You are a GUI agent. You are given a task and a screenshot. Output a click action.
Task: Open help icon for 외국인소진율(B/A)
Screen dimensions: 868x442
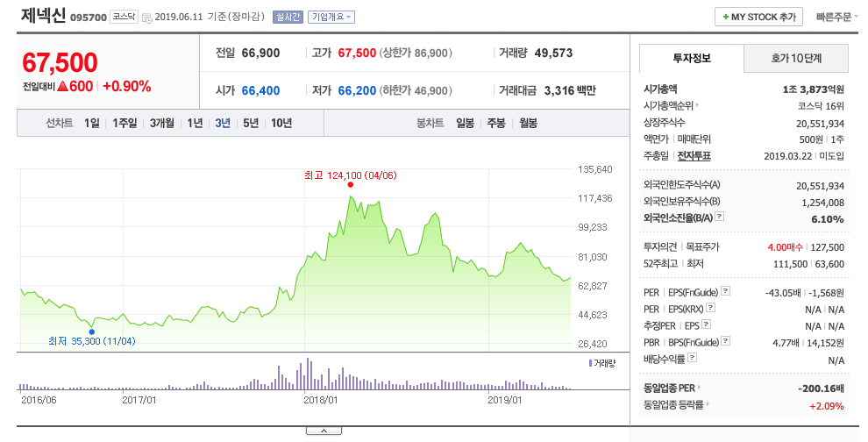tap(719, 217)
